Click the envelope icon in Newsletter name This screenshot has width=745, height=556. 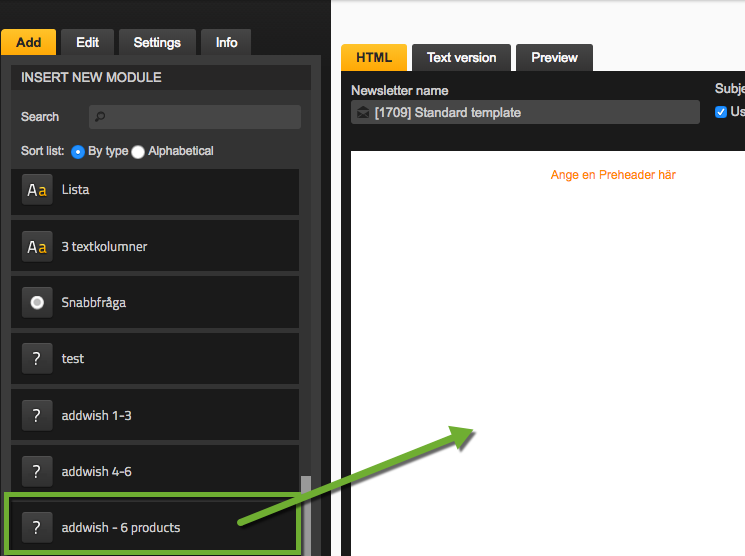pyautogui.click(x=363, y=113)
